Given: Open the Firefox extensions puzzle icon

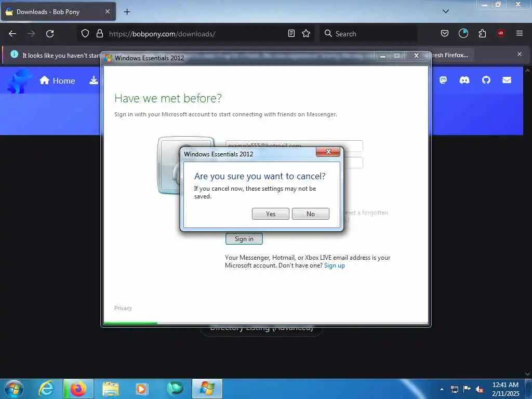Looking at the screenshot, I should click(x=482, y=33).
